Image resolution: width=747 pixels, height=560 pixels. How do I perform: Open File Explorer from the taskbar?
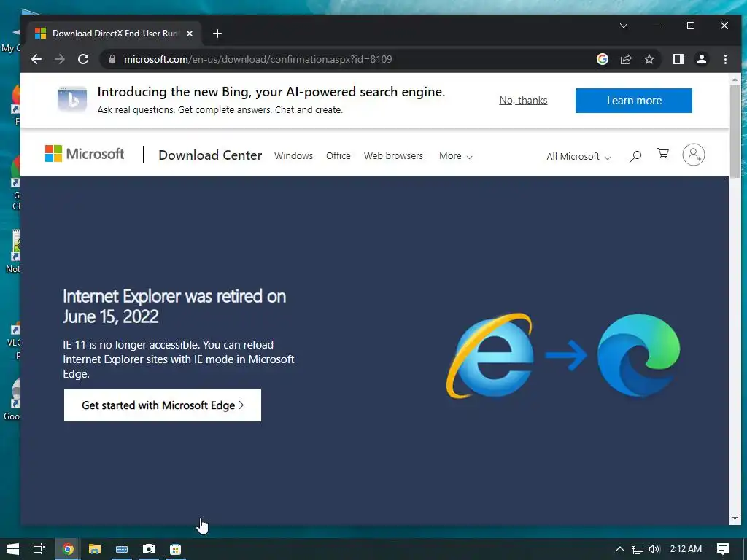95,549
